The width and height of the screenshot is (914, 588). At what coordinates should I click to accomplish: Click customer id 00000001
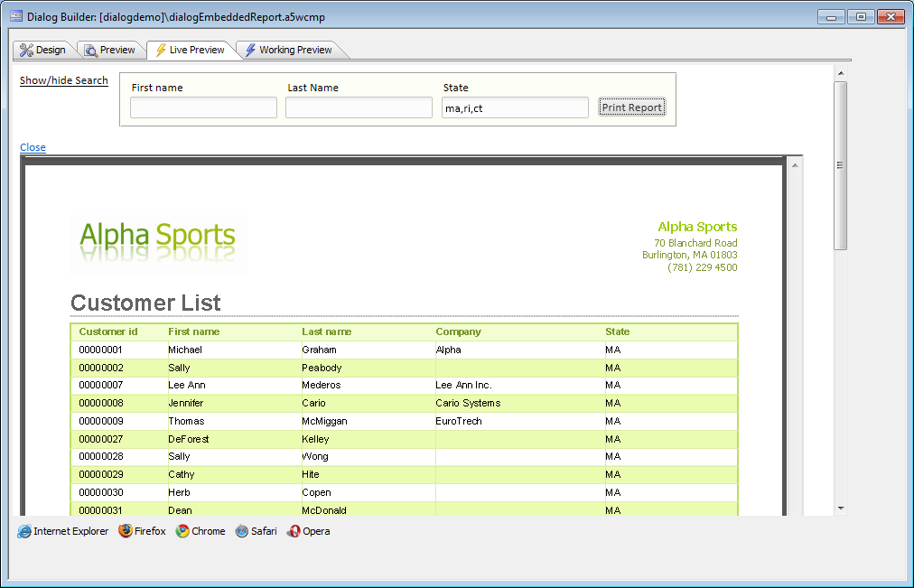click(101, 350)
